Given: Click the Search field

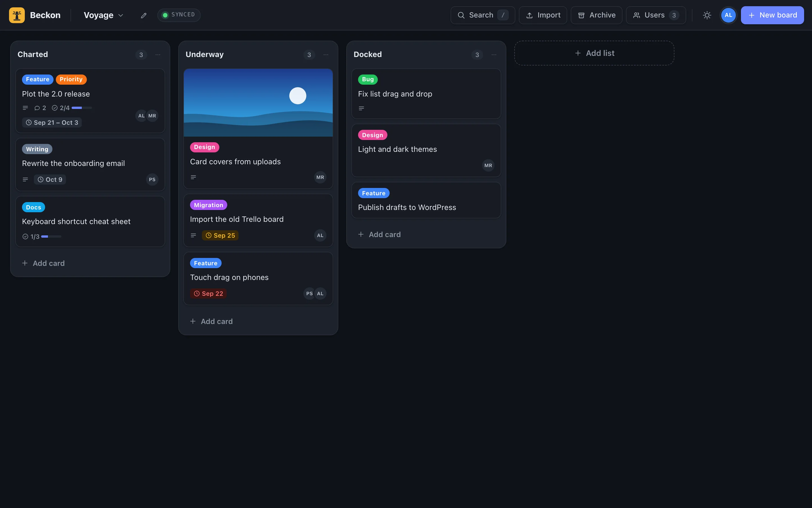Looking at the screenshot, I should tap(482, 15).
